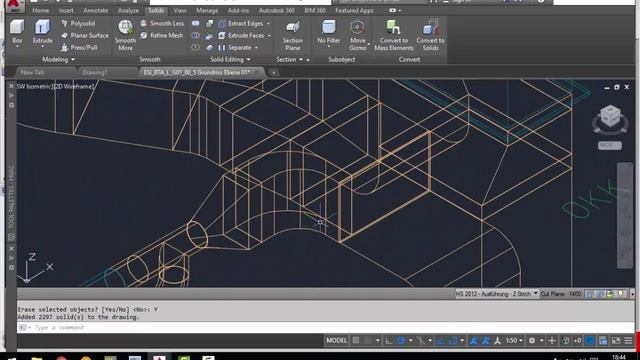Switch to the Annotate ribbon tab
640x360 pixels.
96,11
